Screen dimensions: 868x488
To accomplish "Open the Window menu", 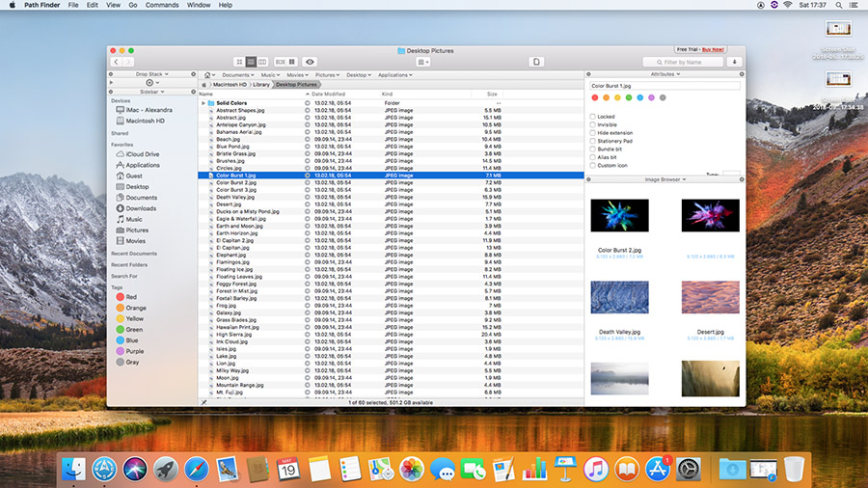I will (198, 5).
